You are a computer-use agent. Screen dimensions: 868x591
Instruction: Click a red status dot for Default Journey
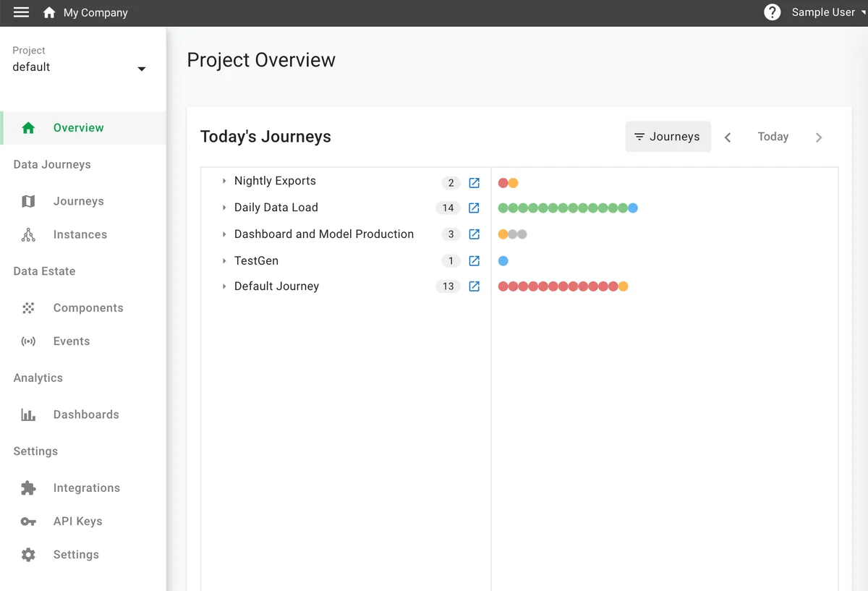503,286
